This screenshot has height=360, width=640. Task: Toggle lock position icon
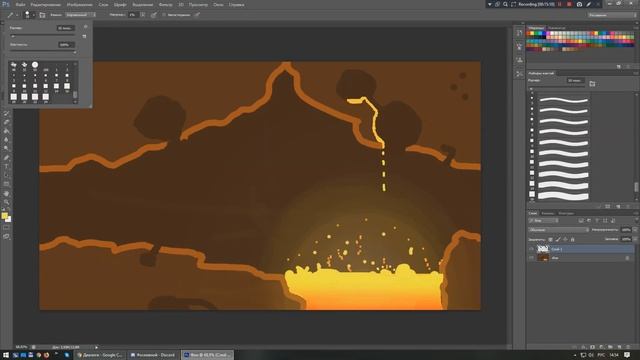[x=565, y=239]
